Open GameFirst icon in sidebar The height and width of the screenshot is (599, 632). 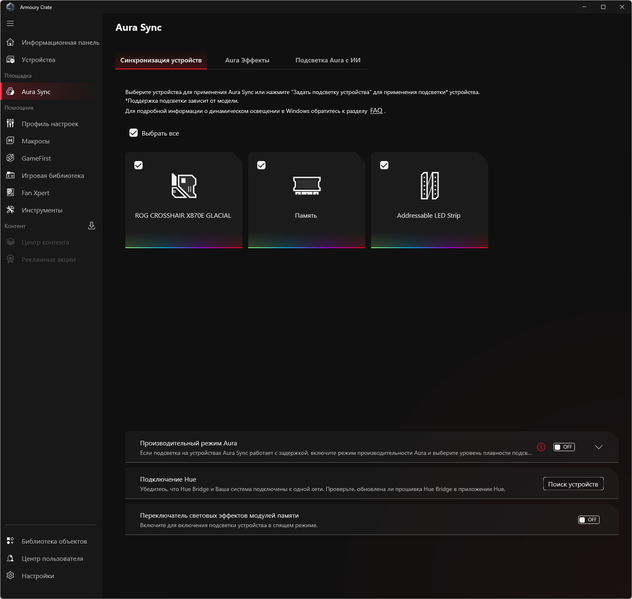10,158
